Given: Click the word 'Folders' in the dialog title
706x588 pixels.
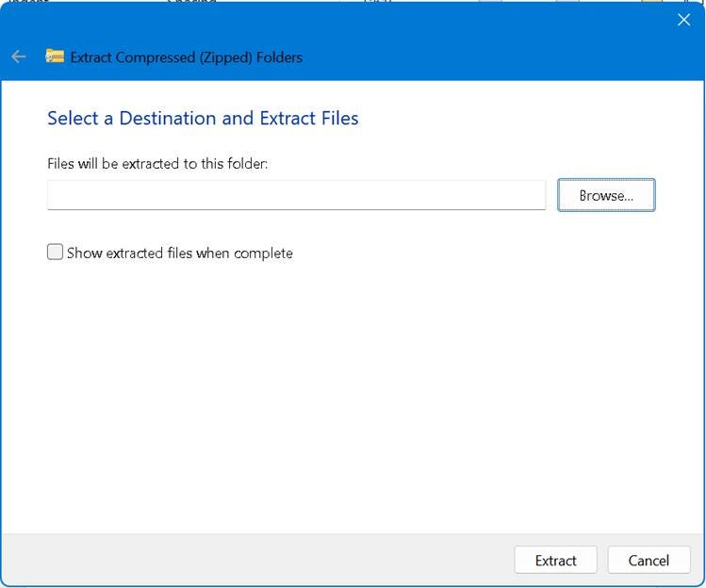Looking at the screenshot, I should (279, 57).
